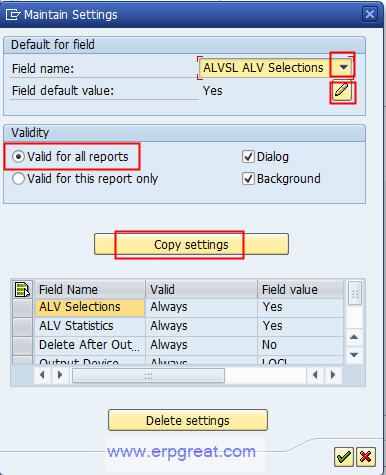
Task: Click the table column configuration grip icon
Action: point(355,293)
